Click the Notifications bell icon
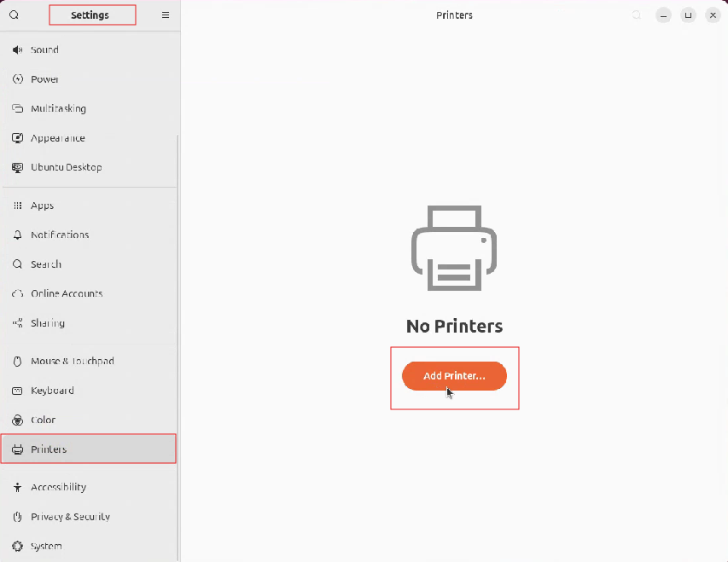The width and height of the screenshot is (728, 562). click(17, 235)
